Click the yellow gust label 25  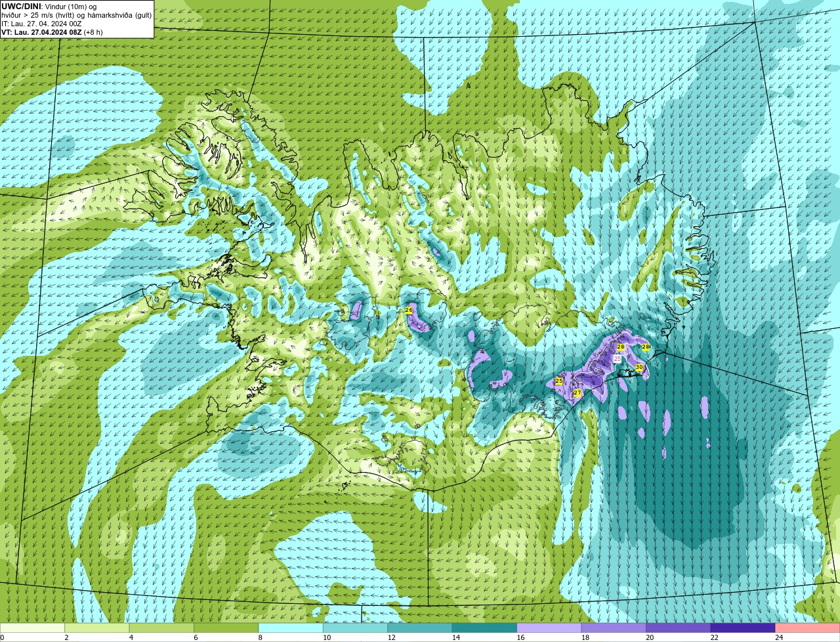pos(559,381)
